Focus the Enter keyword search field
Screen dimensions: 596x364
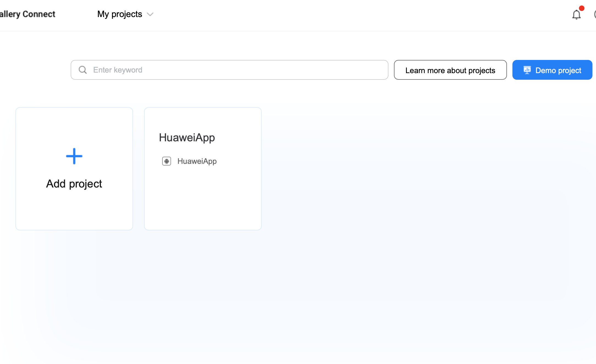tap(230, 70)
